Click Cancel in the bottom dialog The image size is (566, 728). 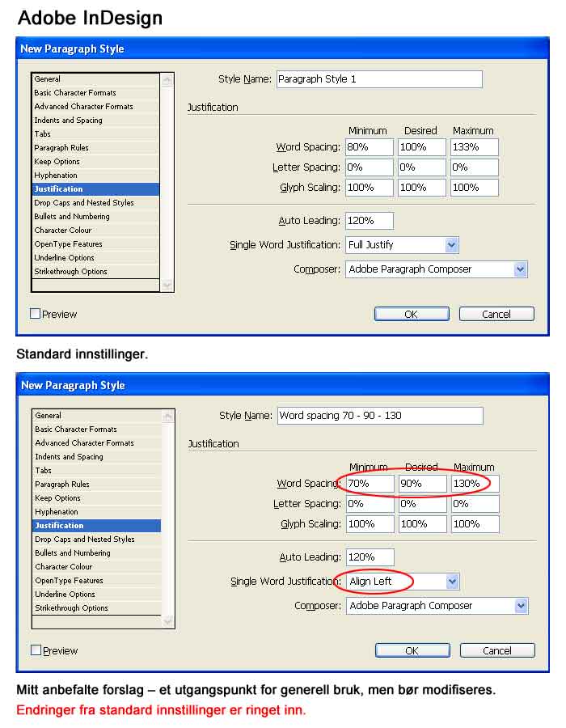(x=497, y=651)
